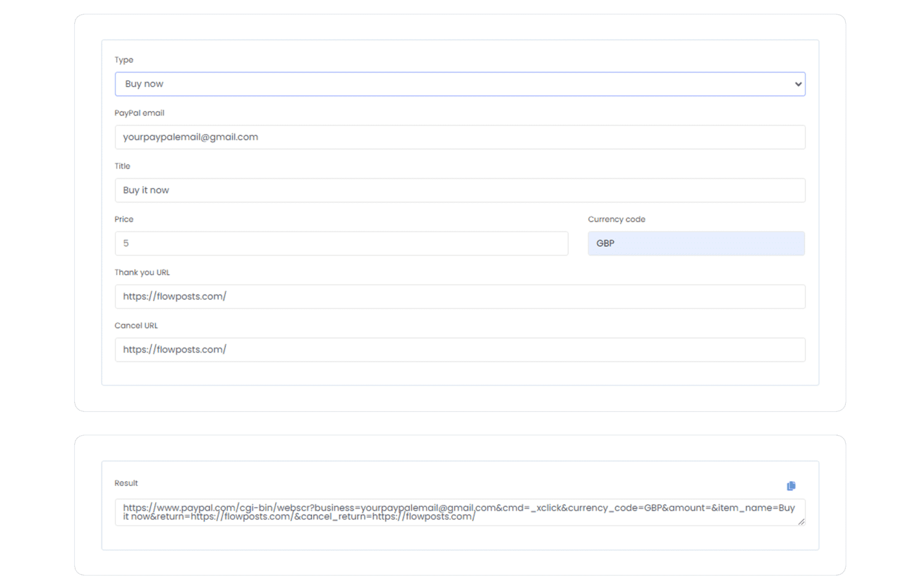Focus the Price field with value 5
Viewport: 920px width, 588px height.
341,244
